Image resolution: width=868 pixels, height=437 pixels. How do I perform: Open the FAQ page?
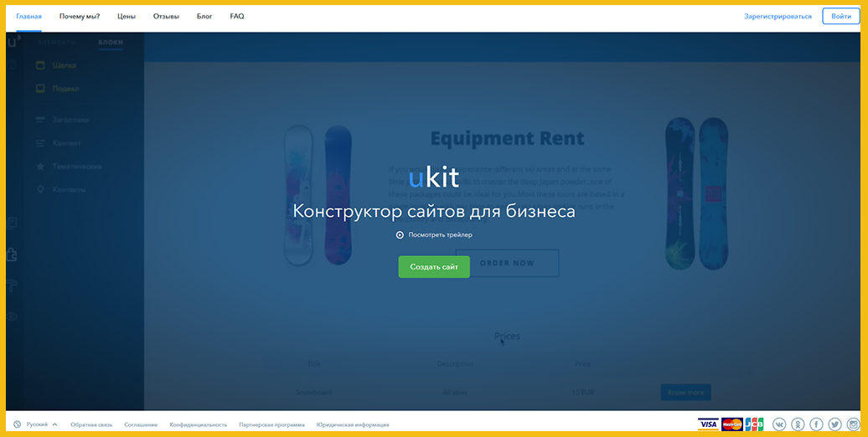coord(237,17)
